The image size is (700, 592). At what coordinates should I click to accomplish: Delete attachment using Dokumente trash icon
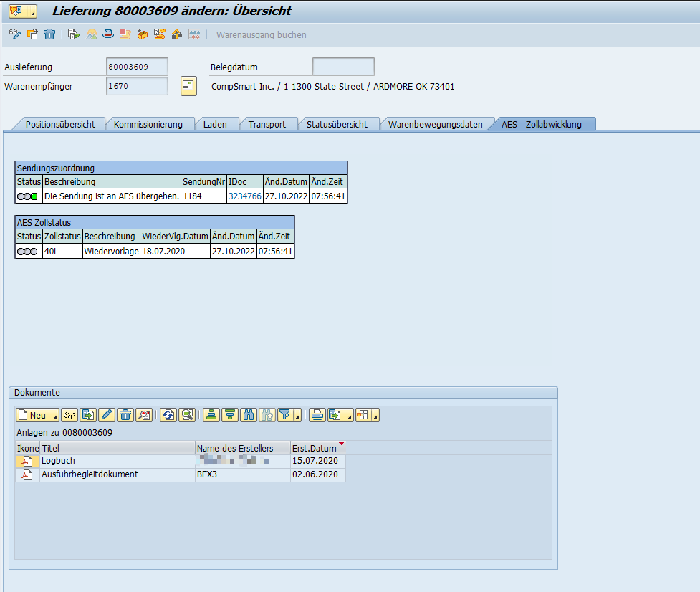[125, 415]
